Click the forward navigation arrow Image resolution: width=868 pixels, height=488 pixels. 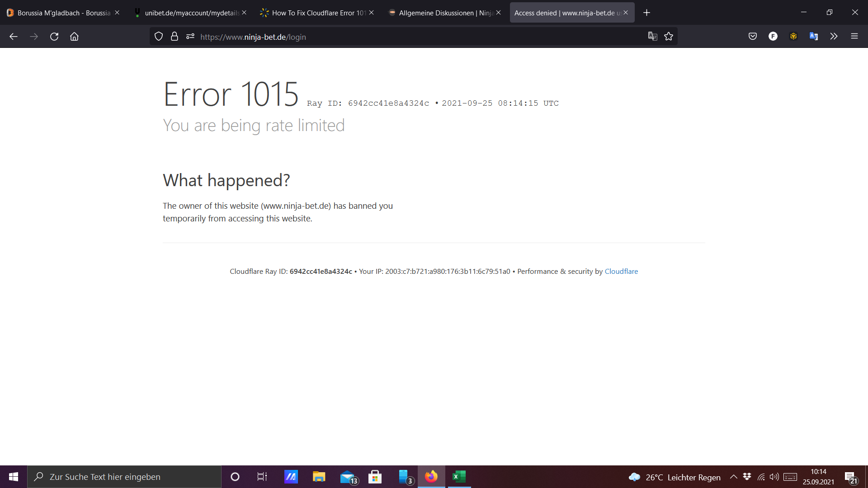coord(34,37)
